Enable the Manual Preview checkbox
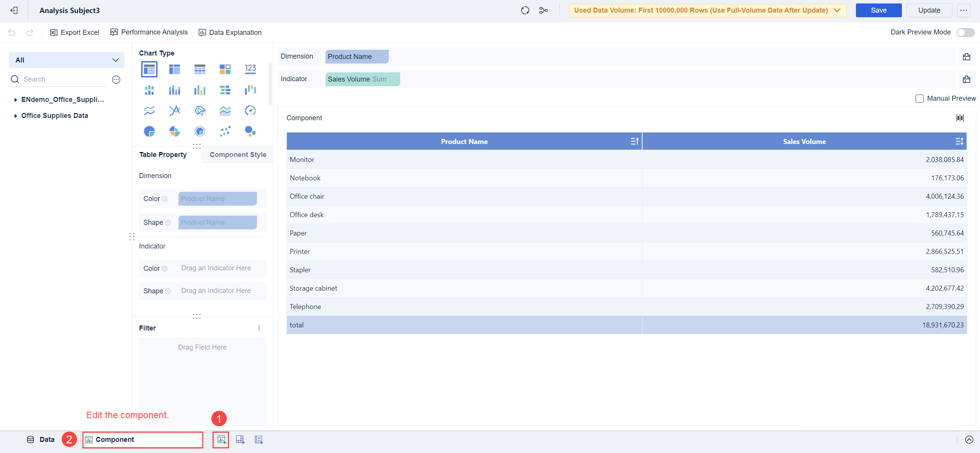 (x=919, y=99)
